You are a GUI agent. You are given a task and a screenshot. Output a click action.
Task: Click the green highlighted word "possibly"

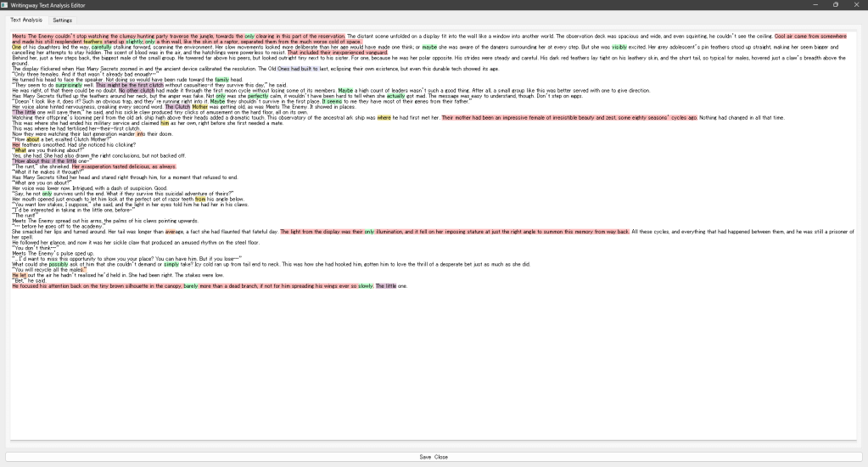click(59, 264)
